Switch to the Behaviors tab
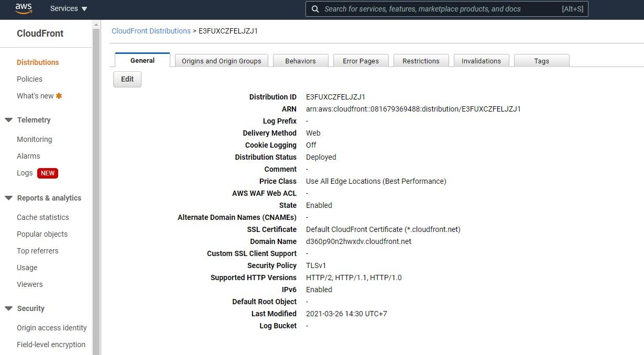 [x=300, y=61]
